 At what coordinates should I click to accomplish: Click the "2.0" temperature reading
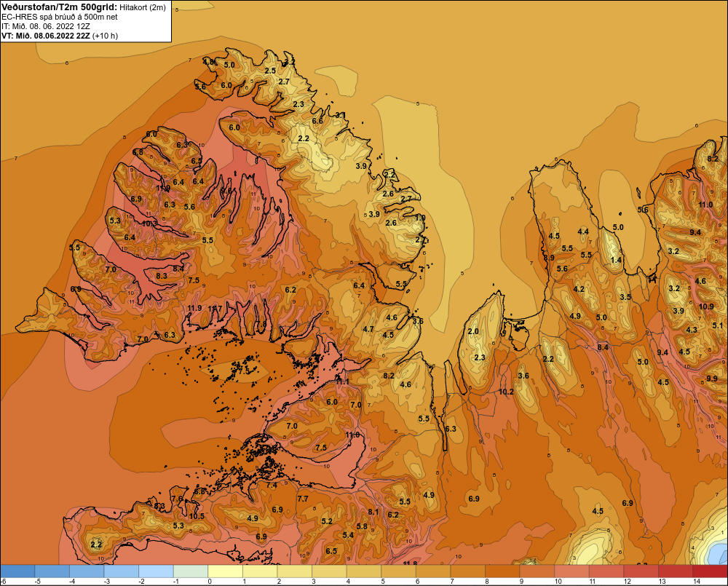pyautogui.click(x=473, y=331)
